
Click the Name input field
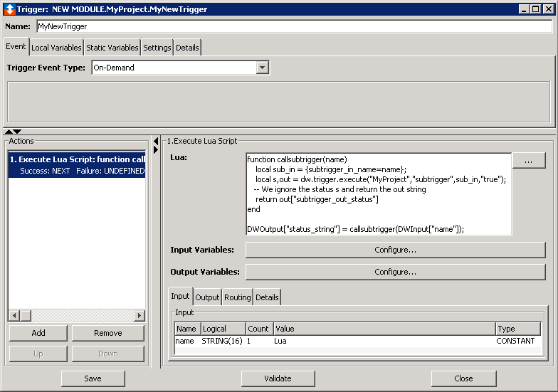(x=293, y=26)
